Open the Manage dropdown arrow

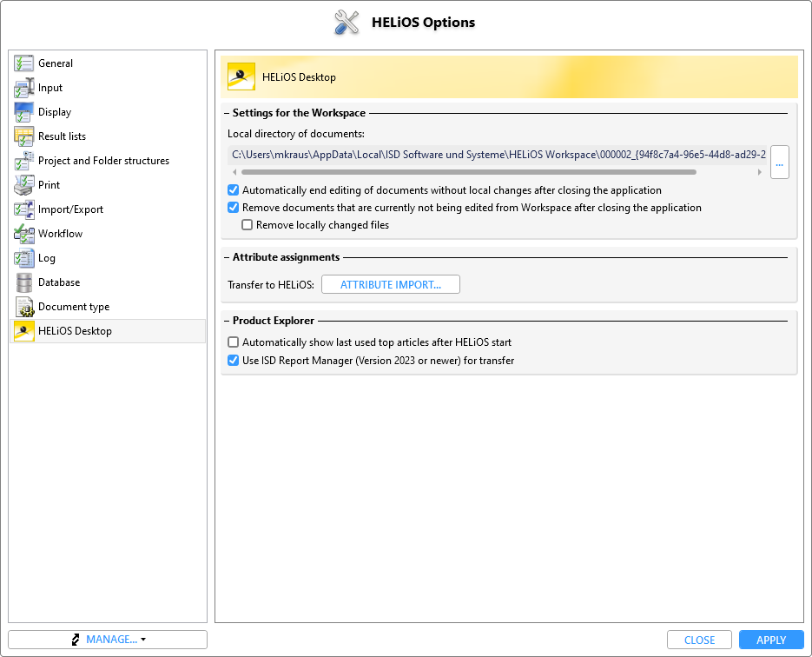tap(143, 640)
